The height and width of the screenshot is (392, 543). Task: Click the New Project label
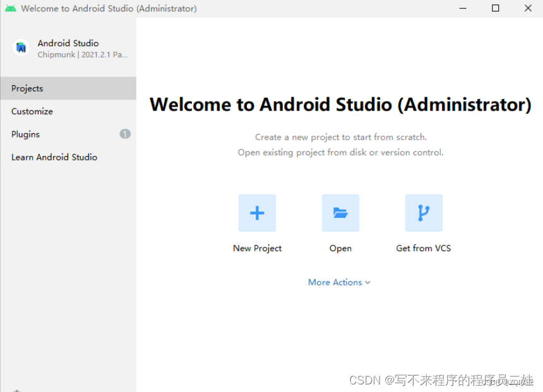point(258,248)
